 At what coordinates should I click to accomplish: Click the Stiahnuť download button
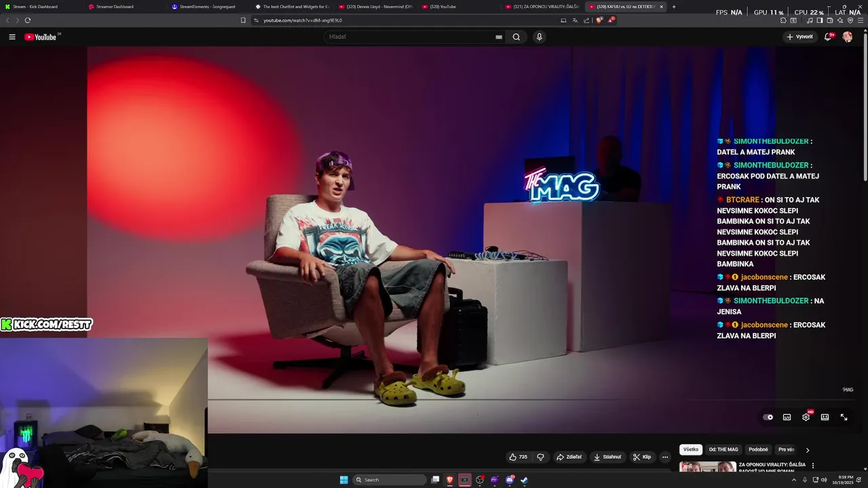click(x=607, y=457)
